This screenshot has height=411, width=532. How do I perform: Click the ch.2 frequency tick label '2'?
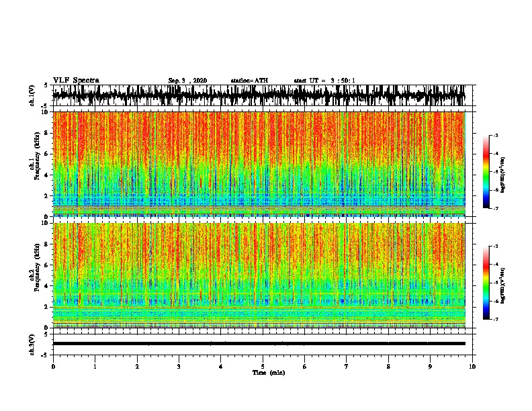tap(46, 307)
